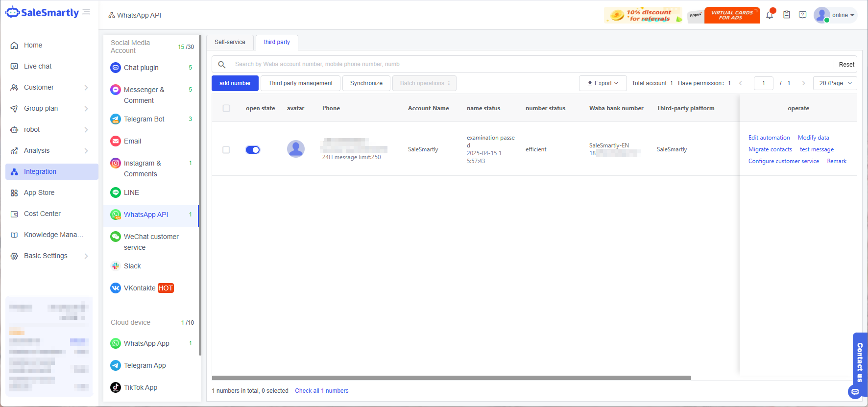
Task: Select the Telegram Bot channel icon
Action: coord(116,119)
